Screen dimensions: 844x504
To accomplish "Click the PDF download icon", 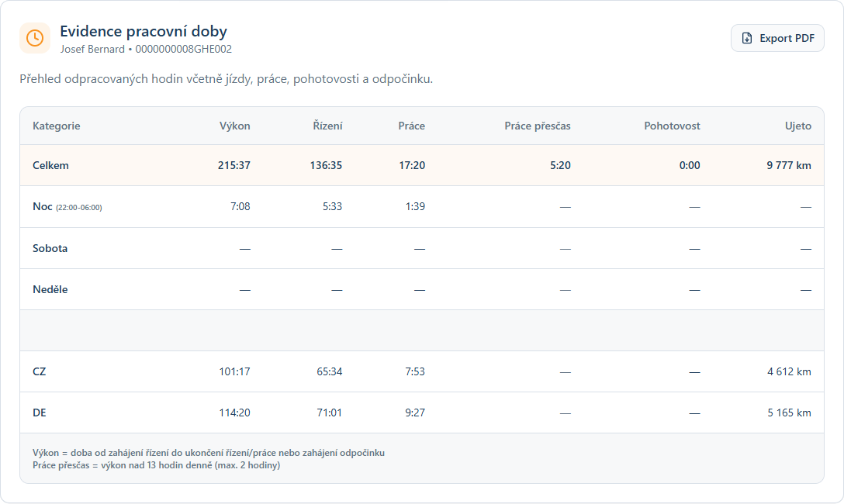I will click(x=747, y=38).
